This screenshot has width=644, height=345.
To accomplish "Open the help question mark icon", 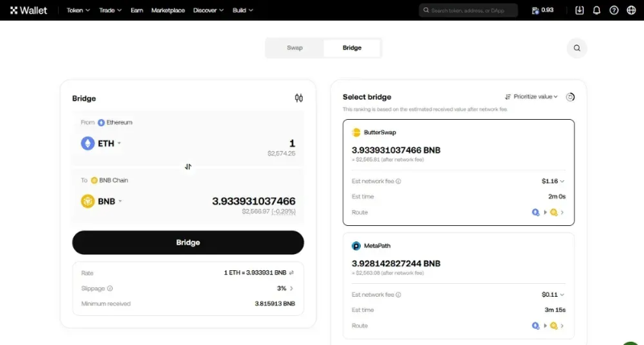I will 614,10.
